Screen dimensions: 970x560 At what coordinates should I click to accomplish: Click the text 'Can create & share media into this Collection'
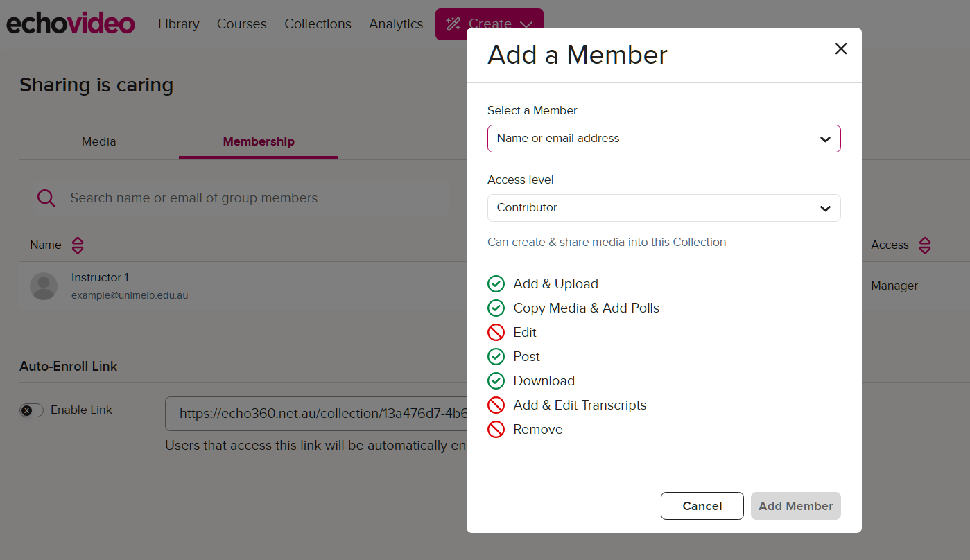607,242
